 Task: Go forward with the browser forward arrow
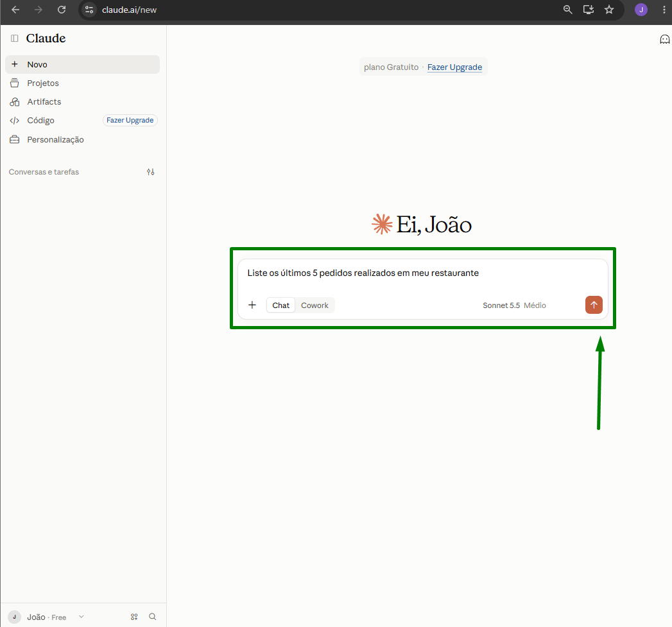39,10
